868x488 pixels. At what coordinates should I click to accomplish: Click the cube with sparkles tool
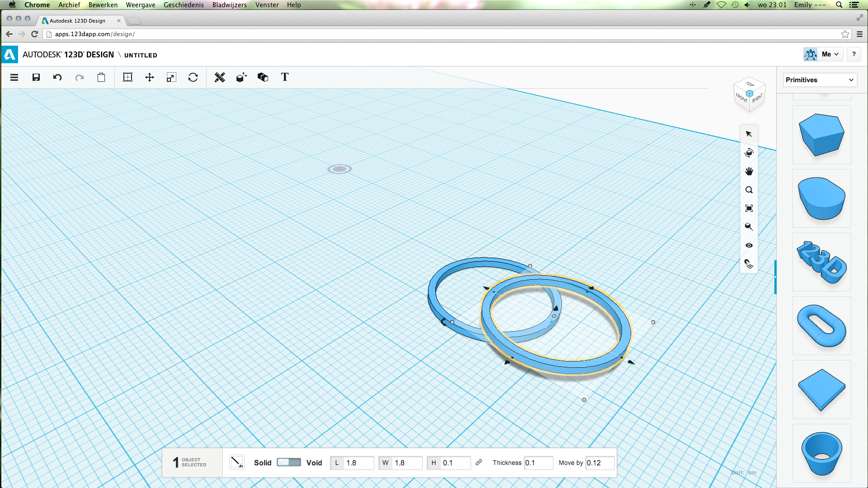241,77
